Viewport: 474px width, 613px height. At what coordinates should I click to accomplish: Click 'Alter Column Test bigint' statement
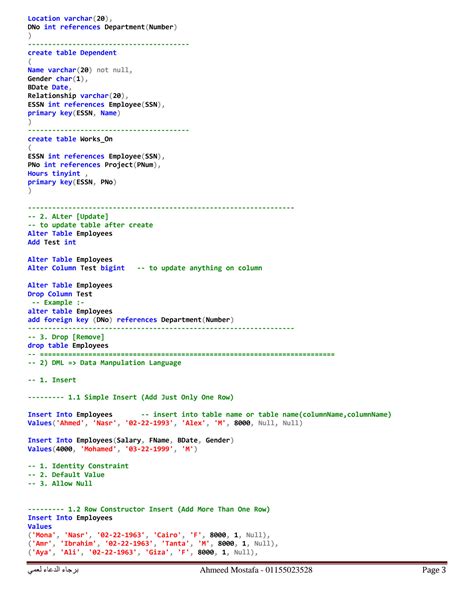pos(76,268)
